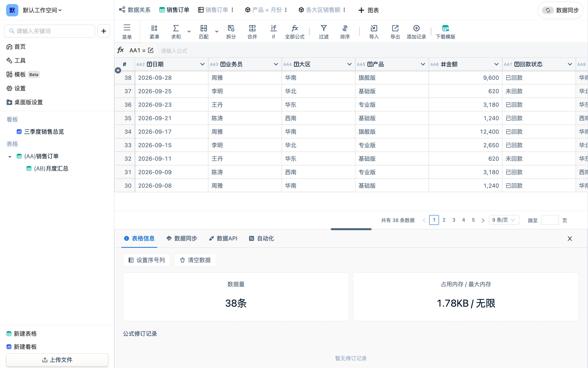588x368 pixels.
Task: Open the 求和 dropdown arrow
Action: (x=189, y=32)
